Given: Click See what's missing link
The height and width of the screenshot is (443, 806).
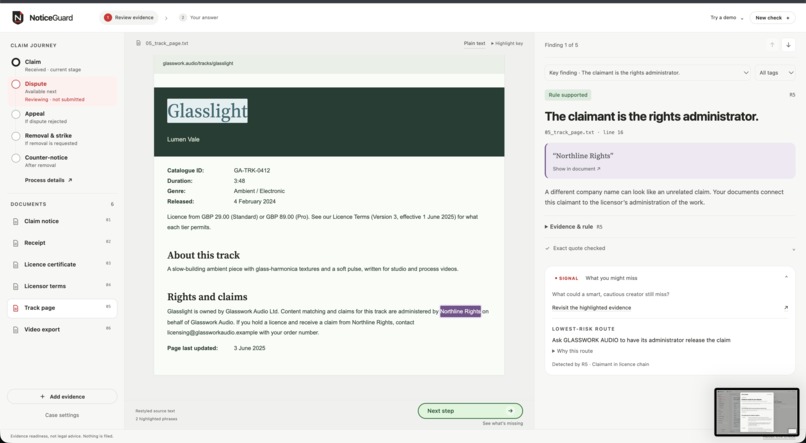Looking at the screenshot, I should tap(502, 423).
